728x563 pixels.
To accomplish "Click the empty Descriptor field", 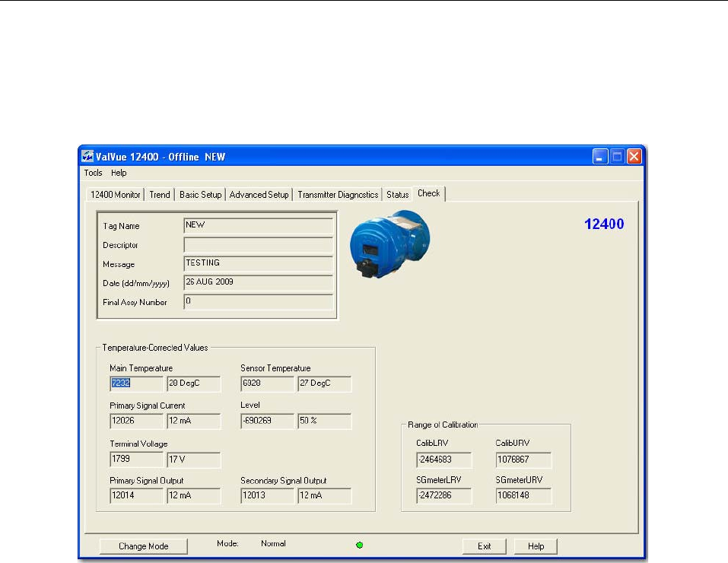I will [x=258, y=245].
